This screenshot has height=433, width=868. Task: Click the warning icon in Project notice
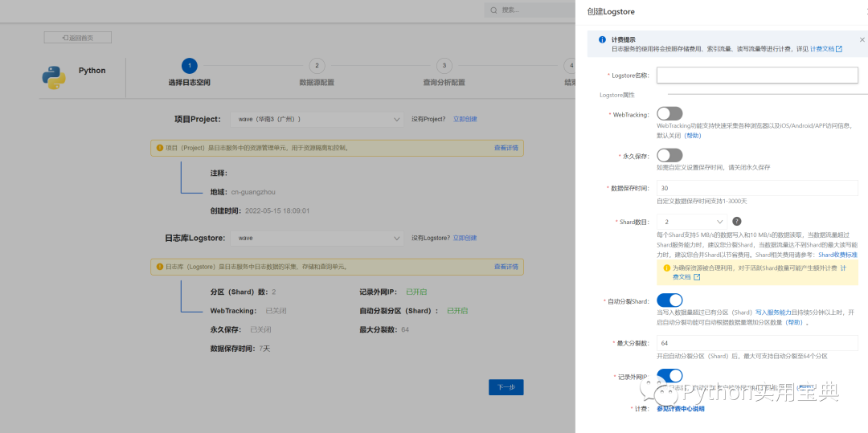pyautogui.click(x=160, y=148)
